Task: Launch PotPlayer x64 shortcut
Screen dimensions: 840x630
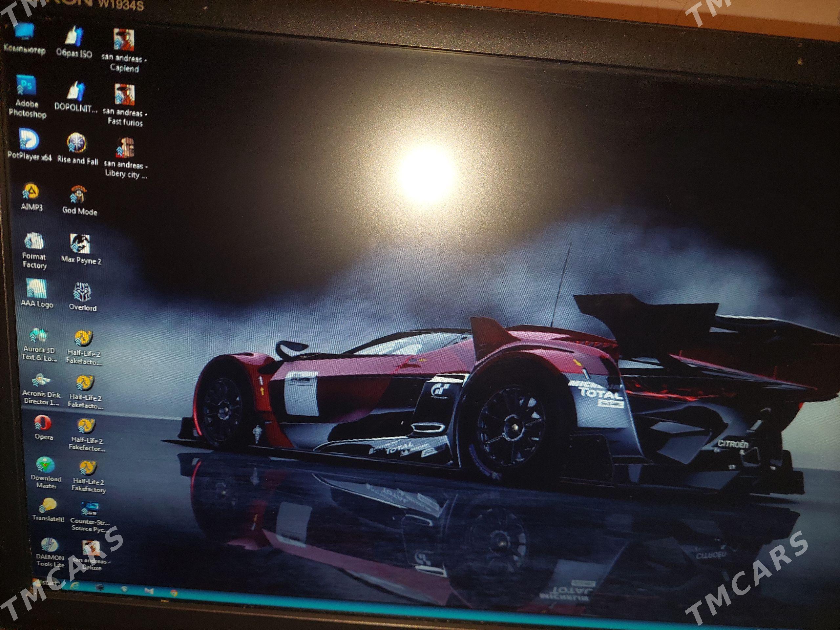Action: [x=30, y=145]
